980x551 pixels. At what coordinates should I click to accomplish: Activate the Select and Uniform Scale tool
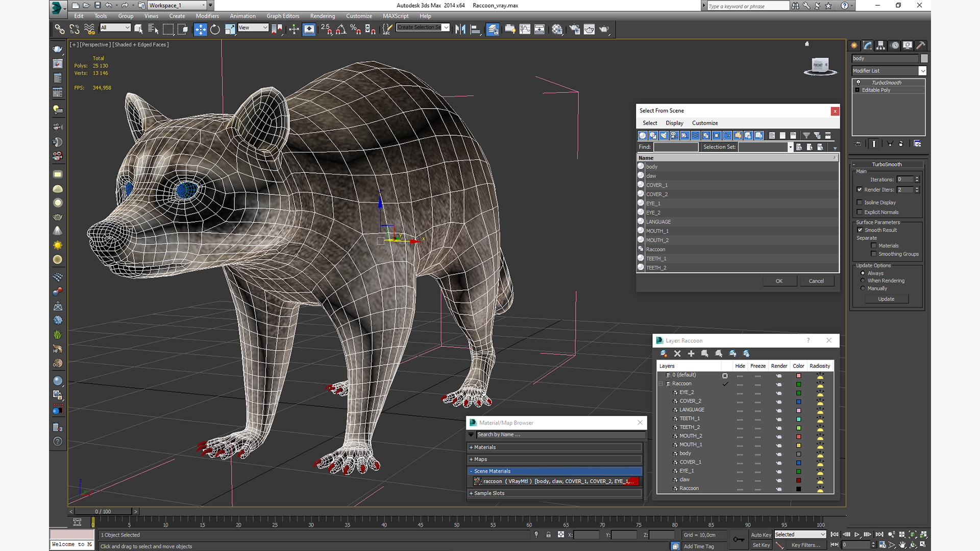pyautogui.click(x=230, y=29)
